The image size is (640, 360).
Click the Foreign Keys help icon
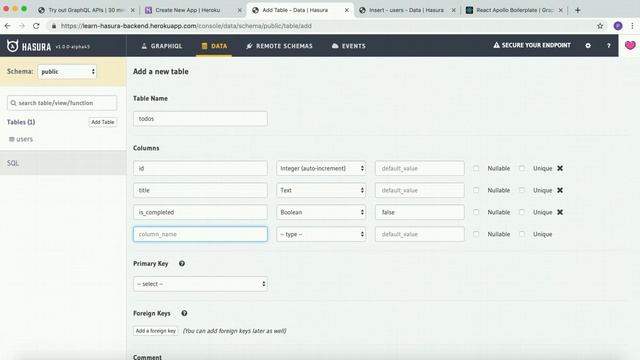click(x=184, y=313)
